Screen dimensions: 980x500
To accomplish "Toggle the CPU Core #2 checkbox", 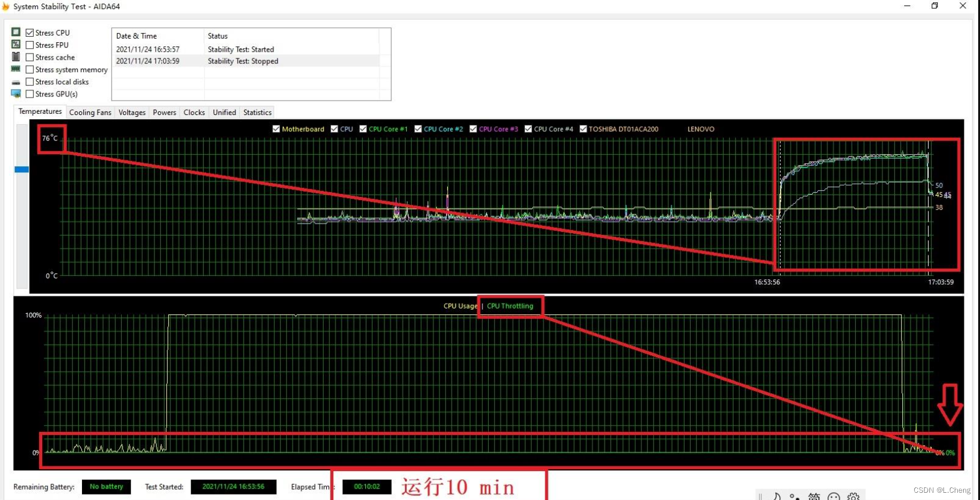I will tap(418, 129).
